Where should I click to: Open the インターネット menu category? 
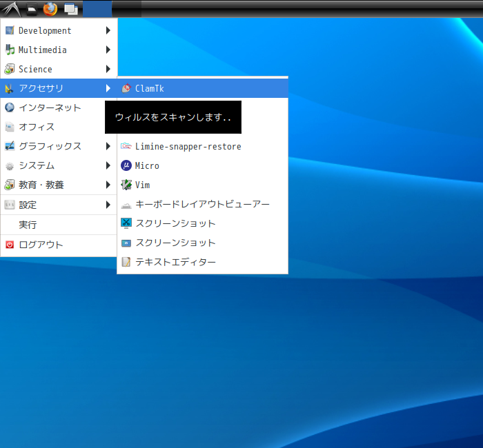click(x=59, y=108)
